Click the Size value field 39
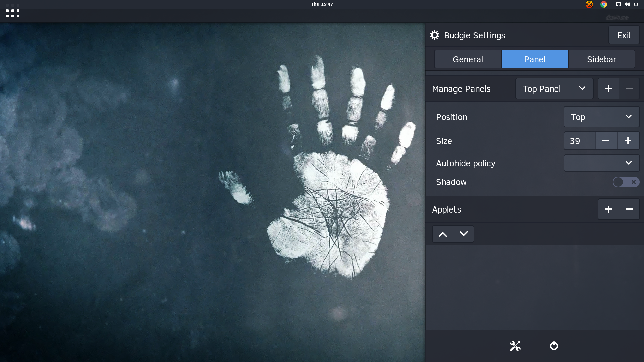 580,141
